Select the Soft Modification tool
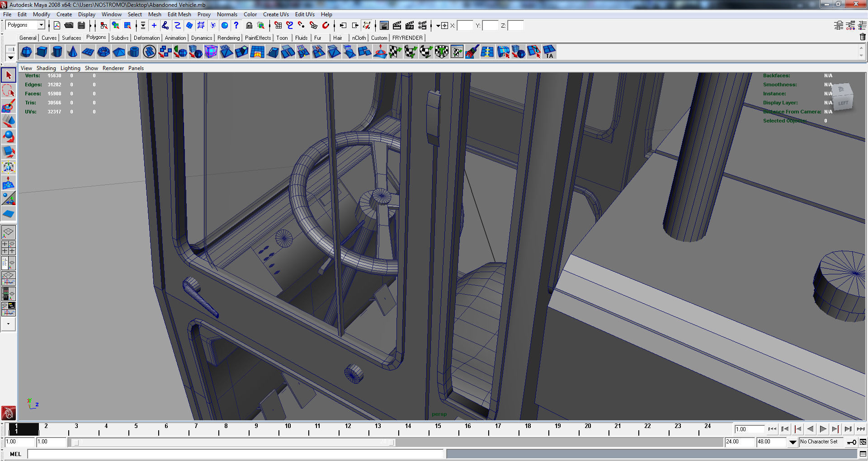 (x=9, y=183)
